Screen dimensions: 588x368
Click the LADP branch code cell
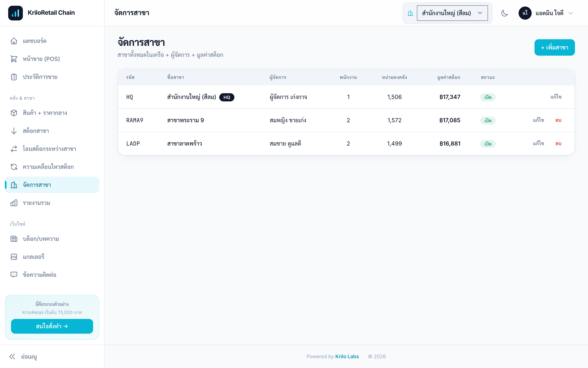click(133, 144)
